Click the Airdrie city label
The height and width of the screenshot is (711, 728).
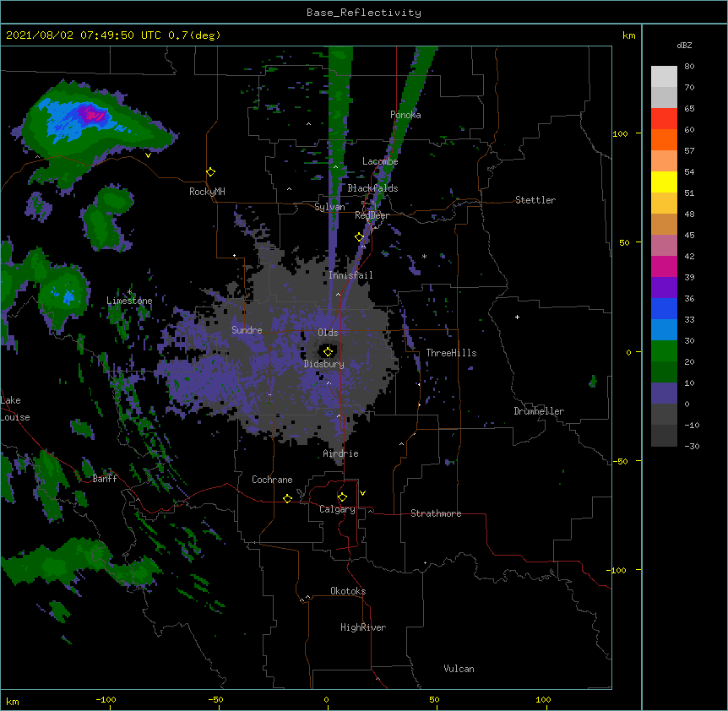click(341, 453)
